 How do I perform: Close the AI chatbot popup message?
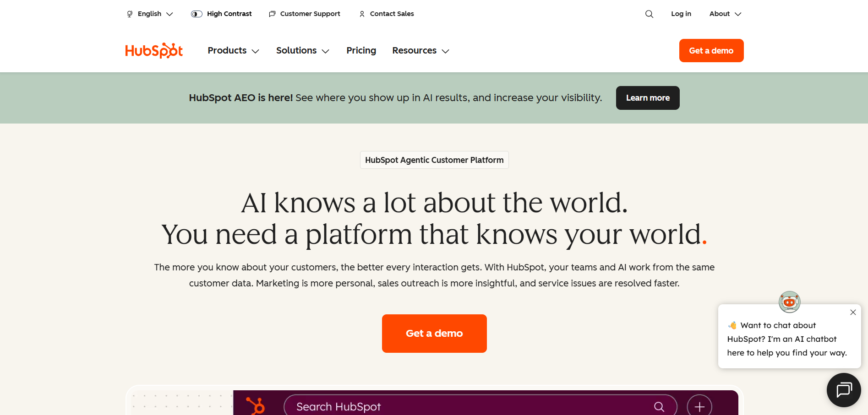(x=853, y=313)
